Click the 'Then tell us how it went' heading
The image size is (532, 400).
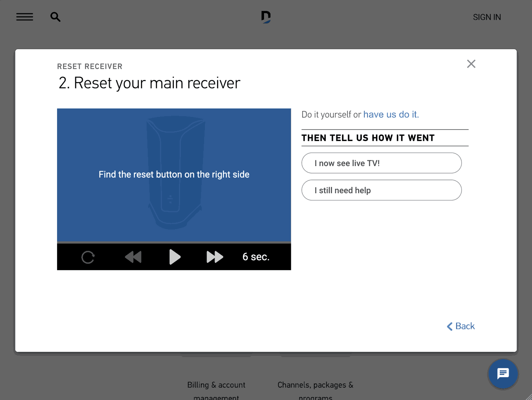point(368,138)
